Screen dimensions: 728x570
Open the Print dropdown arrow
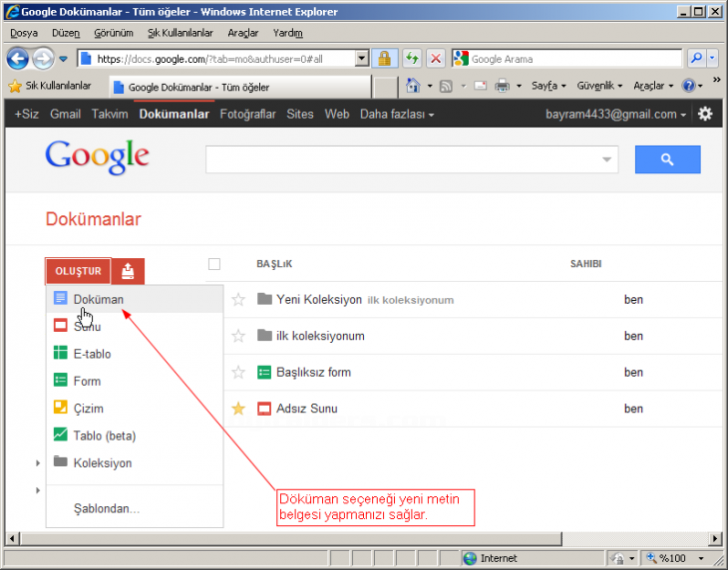click(519, 87)
